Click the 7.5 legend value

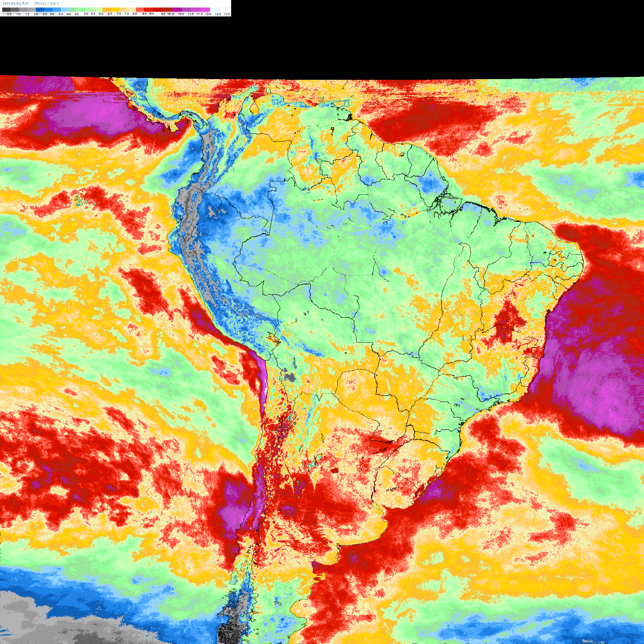tap(127, 14)
